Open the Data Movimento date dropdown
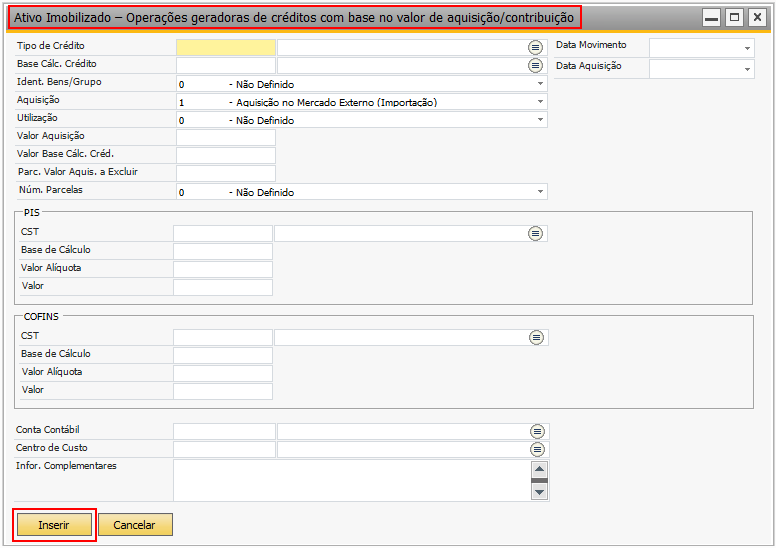 (x=747, y=49)
